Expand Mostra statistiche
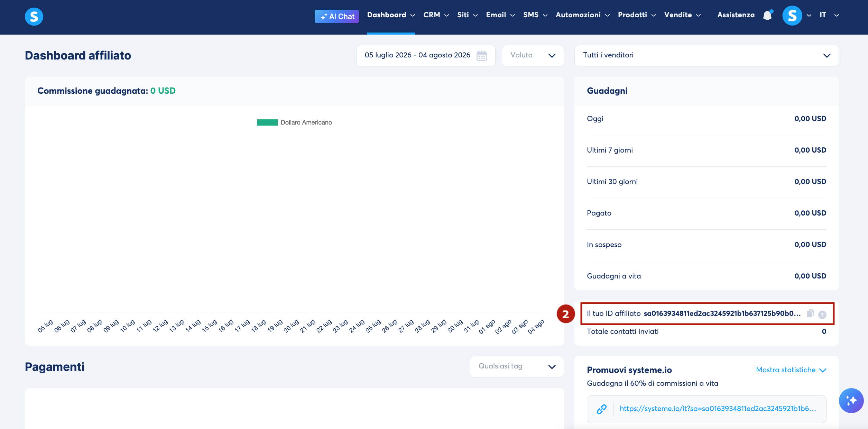The image size is (868, 429). click(791, 370)
